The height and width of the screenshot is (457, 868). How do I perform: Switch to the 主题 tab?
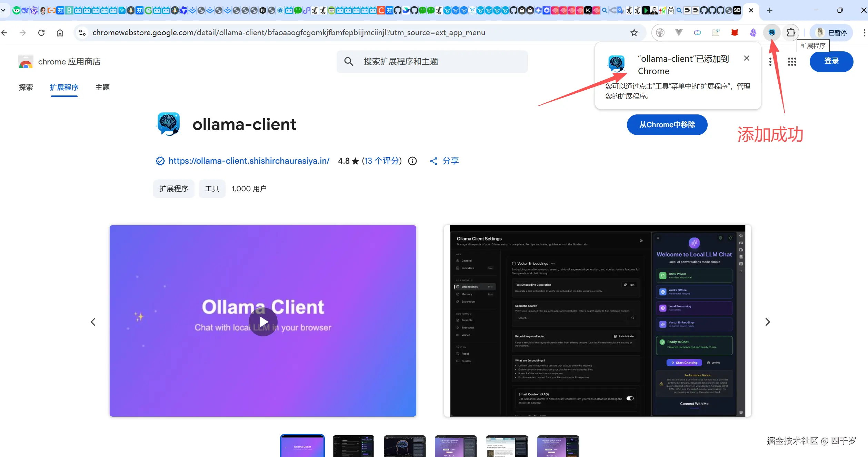click(102, 87)
